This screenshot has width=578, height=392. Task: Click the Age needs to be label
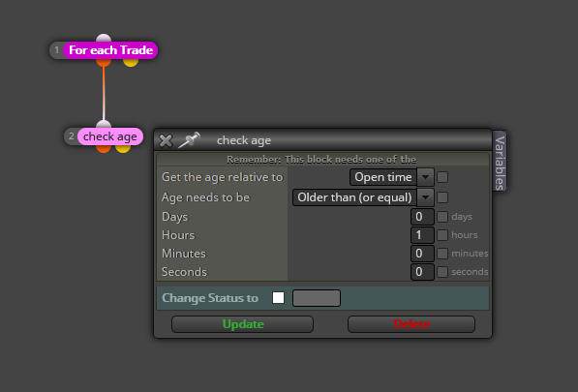tap(205, 197)
